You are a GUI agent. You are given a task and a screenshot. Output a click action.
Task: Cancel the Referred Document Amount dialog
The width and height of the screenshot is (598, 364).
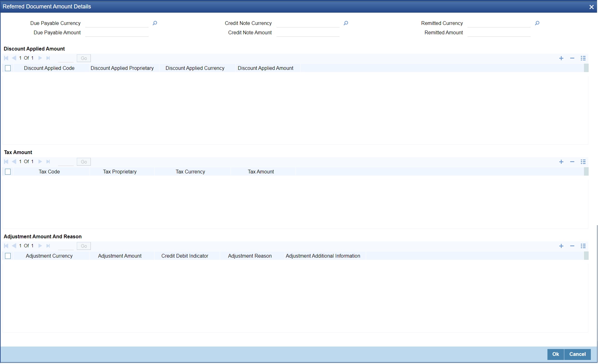point(577,354)
